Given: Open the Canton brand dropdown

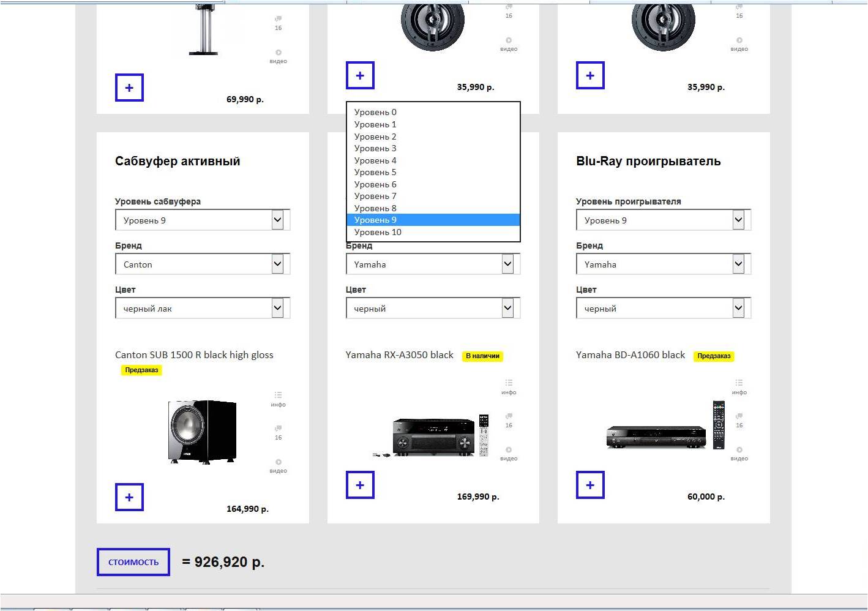Looking at the screenshot, I should (x=203, y=264).
